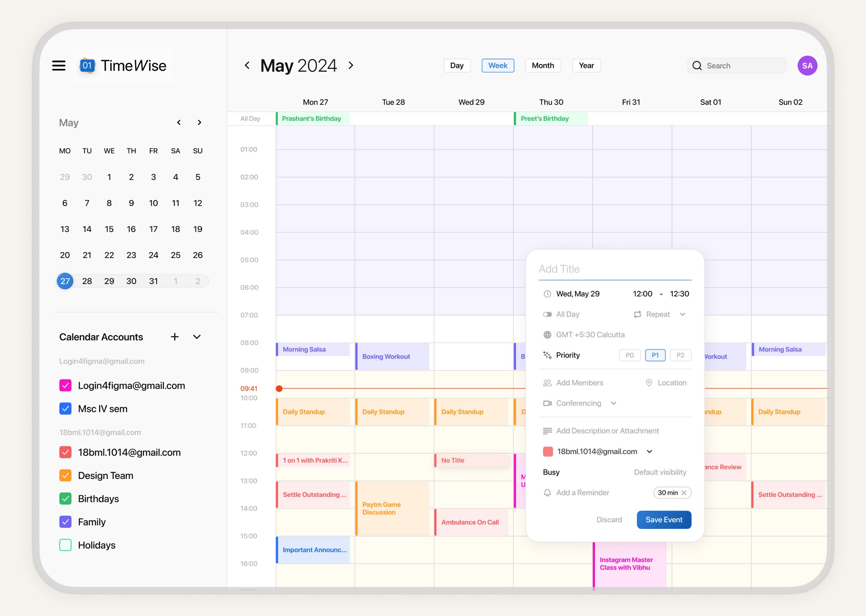Viewport: 866px width, 616px height.
Task: Click the plus icon to add calendar account
Action: click(x=175, y=337)
